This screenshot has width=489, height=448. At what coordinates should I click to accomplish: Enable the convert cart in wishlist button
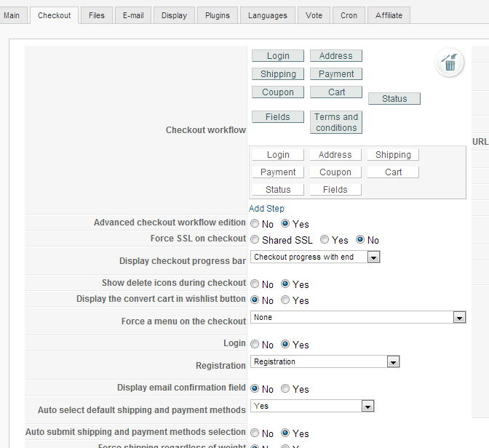pyautogui.click(x=285, y=300)
